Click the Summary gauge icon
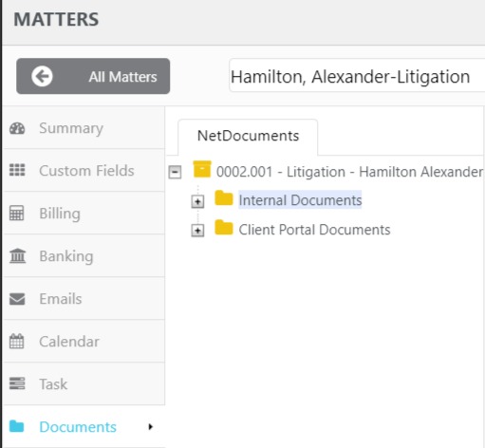Image resolution: width=485 pixels, height=448 pixels. point(17,128)
